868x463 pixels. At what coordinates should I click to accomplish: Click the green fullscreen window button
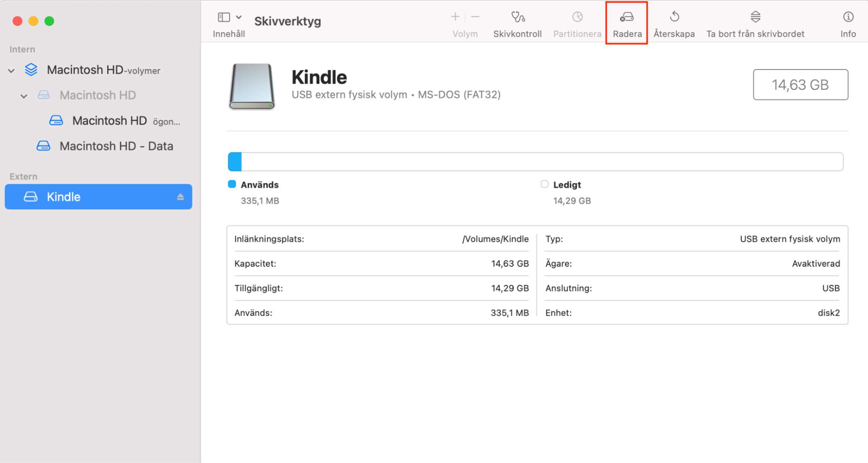pyautogui.click(x=49, y=21)
